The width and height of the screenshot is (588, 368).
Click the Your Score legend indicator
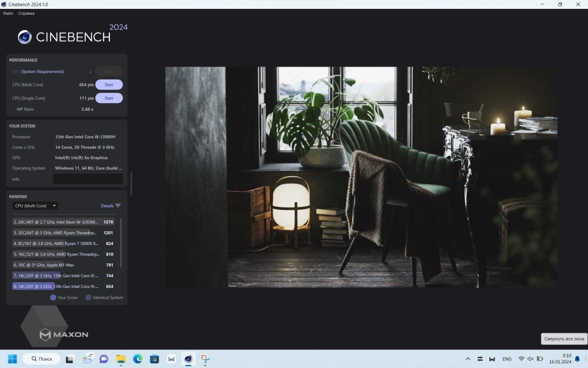(53, 297)
